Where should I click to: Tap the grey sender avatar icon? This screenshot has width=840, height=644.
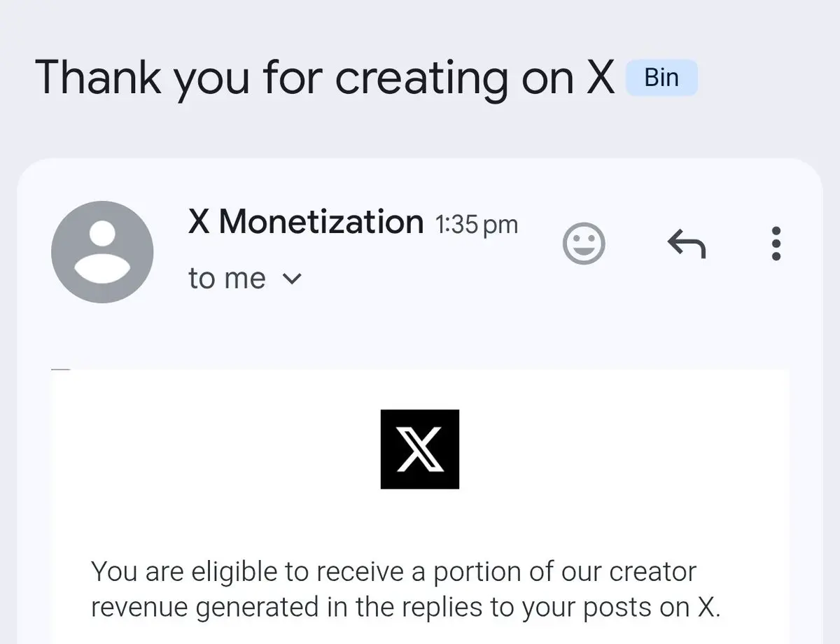[102, 252]
